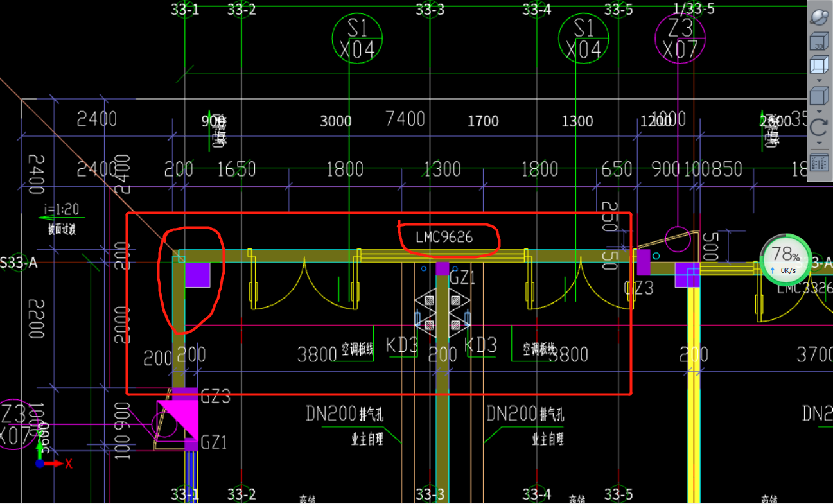Click the top 33-3 axis label

pos(430,10)
